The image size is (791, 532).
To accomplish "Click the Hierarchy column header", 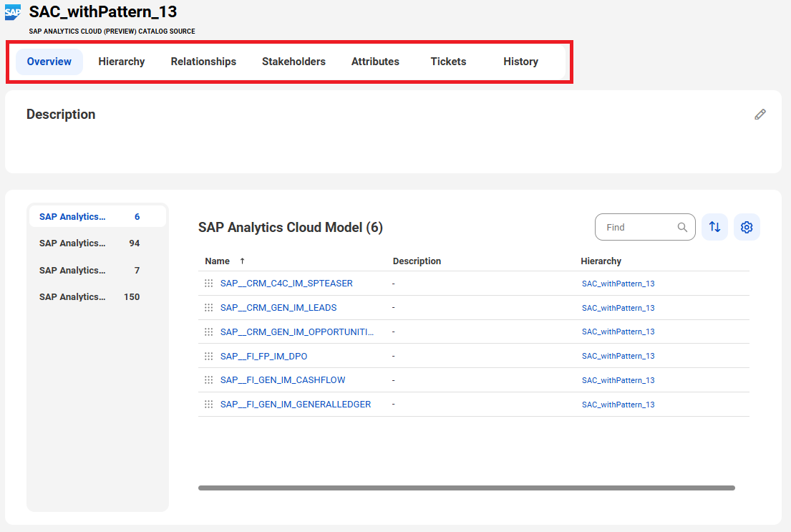I will tap(601, 261).
